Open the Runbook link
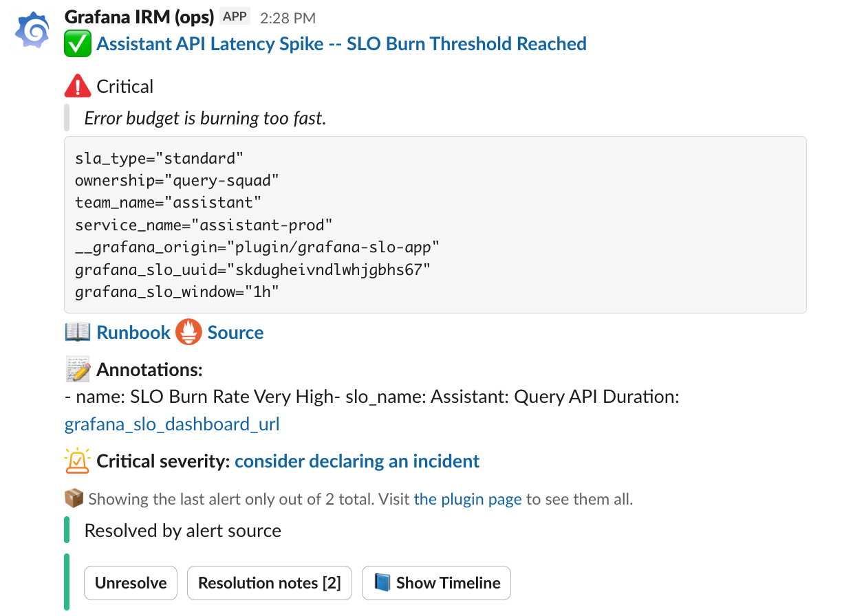Image resolution: width=864 pixels, height=616 pixels. click(x=133, y=332)
